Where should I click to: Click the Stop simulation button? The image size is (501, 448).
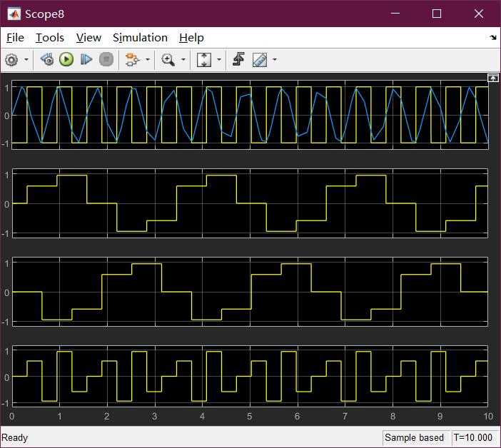point(106,60)
